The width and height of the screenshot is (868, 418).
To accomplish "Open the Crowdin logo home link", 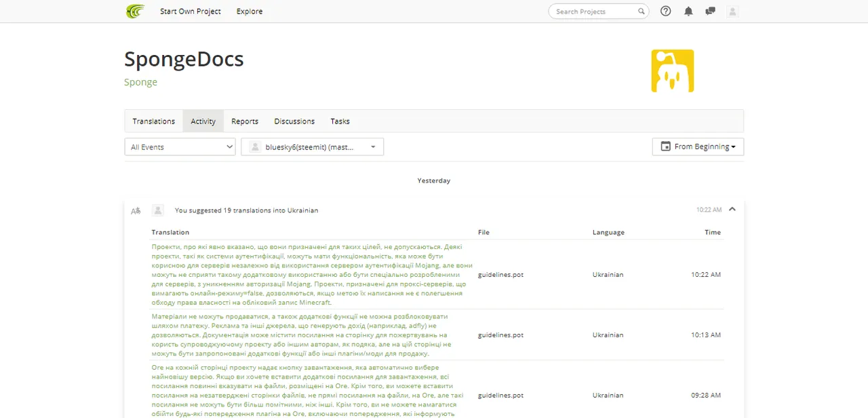I will point(135,11).
